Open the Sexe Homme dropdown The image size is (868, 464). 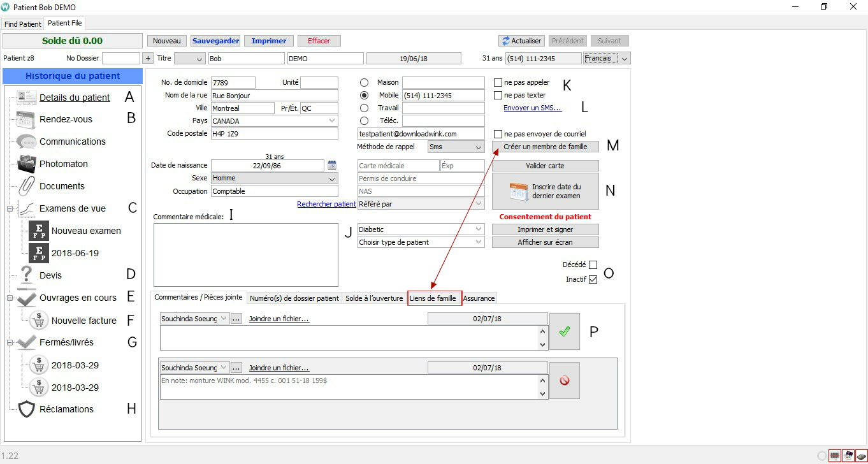pyautogui.click(x=275, y=178)
